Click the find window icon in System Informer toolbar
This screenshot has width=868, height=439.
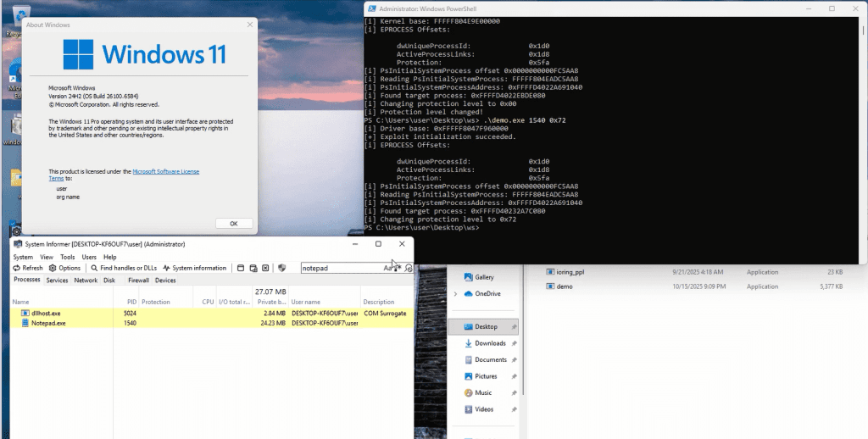(241, 268)
